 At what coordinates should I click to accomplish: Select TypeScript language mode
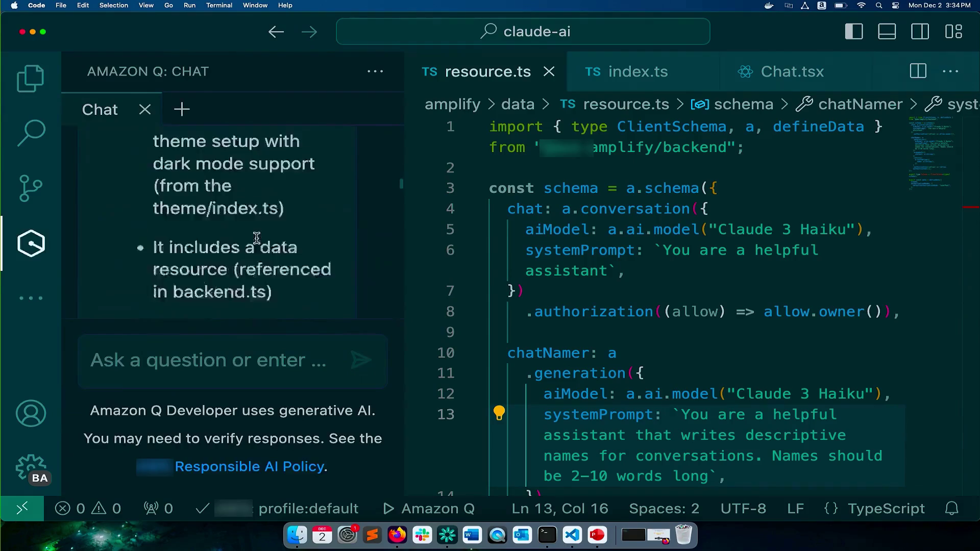[x=886, y=509]
